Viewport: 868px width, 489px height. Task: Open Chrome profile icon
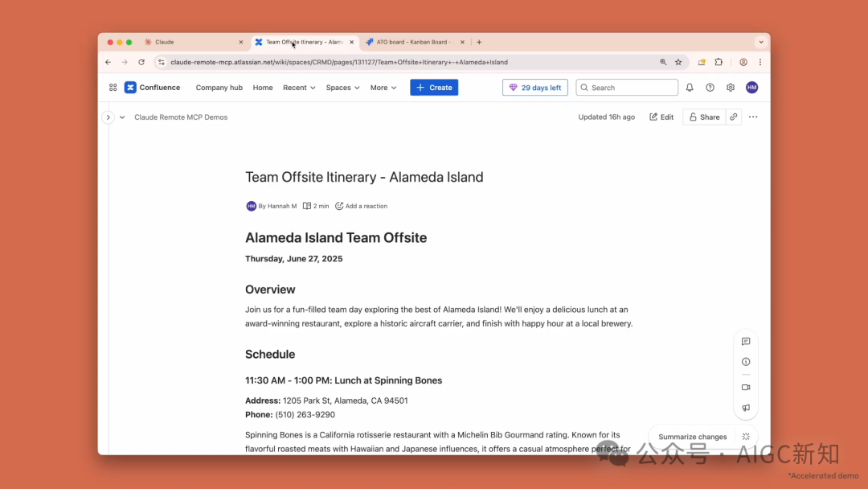click(x=743, y=62)
